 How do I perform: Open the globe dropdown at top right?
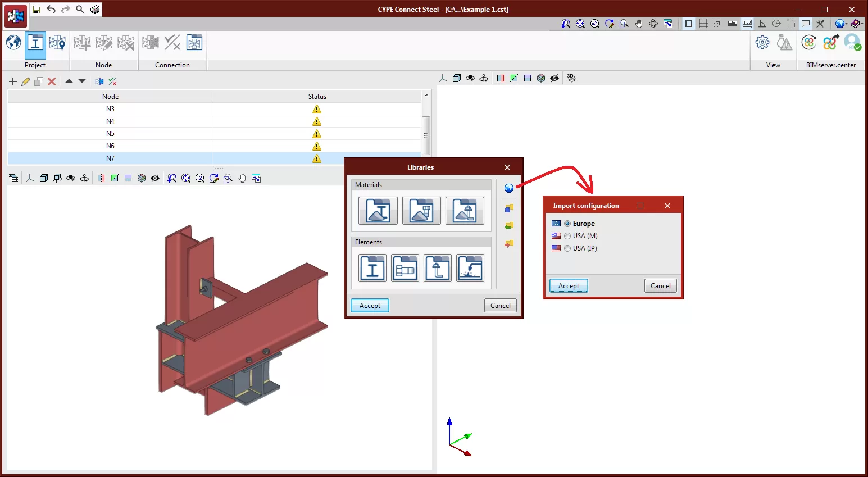(840, 24)
